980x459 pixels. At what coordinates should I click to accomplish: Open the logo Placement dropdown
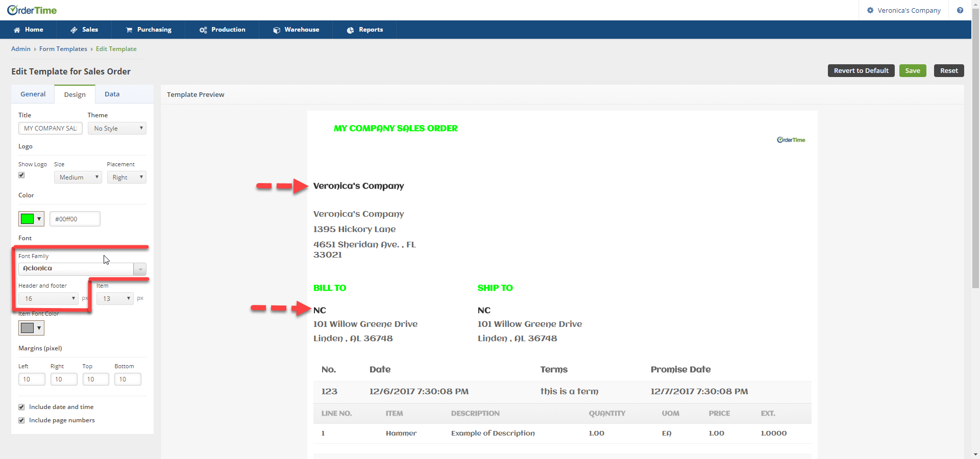click(x=127, y=177)
